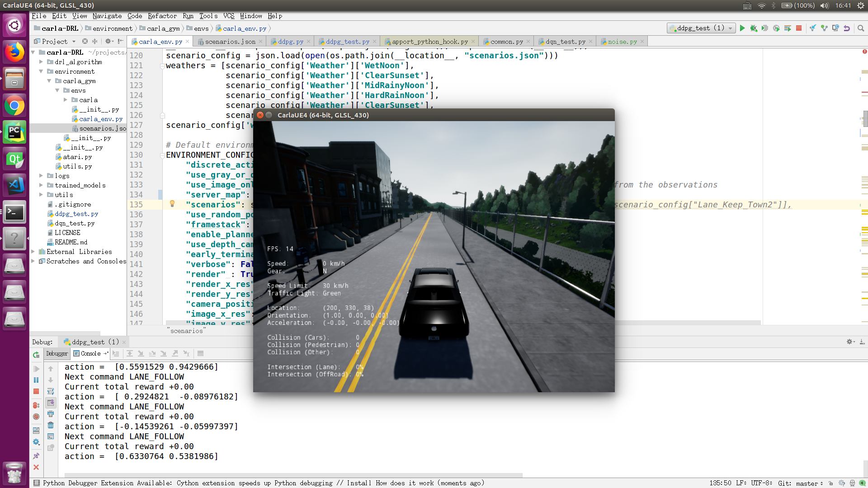Screen dimensions: 868x488
Task: Clear console output using the trash icon
Action: (x=50, y=424)
